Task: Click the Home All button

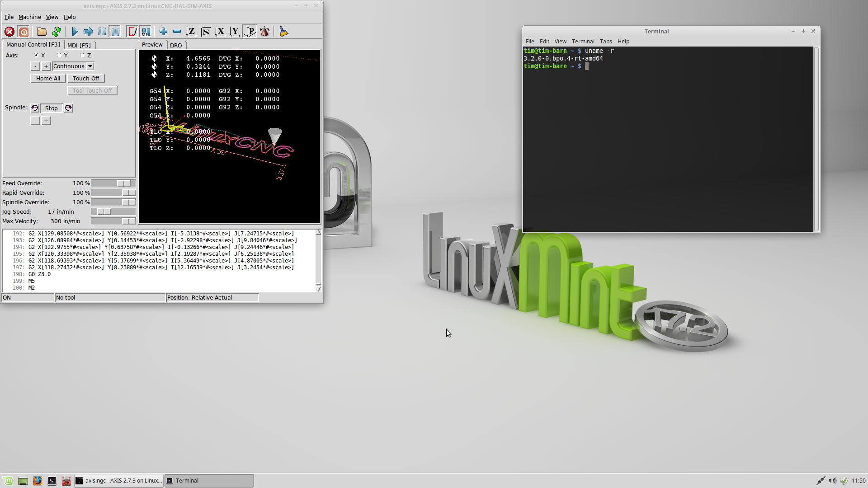Action: tap(48, 79)
